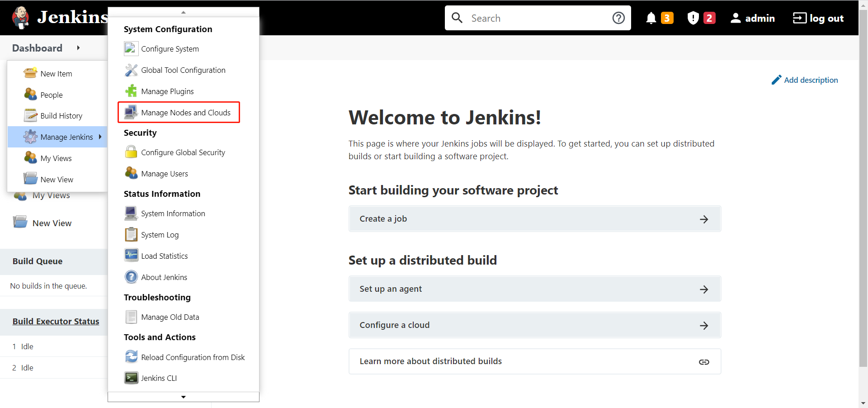Open notifications bell icon
Viewport: 868px width, 408px height.
click(651, 18)
